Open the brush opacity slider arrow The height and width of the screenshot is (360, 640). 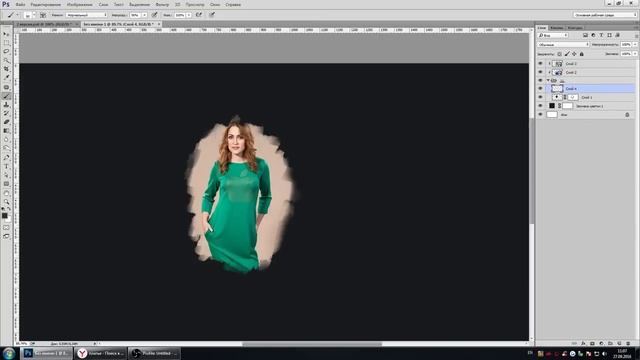tap(144, 15)
